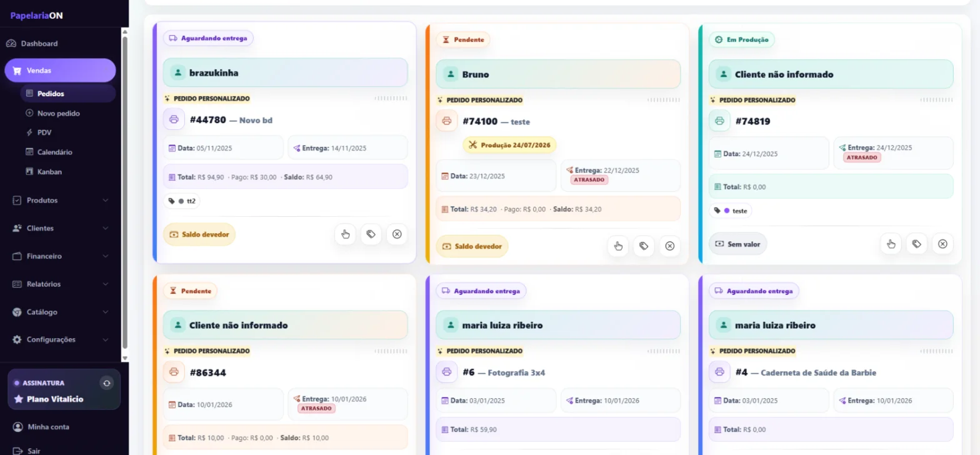
Task: Open Calendário from the sidebar
Action: [x=67, y=152]
